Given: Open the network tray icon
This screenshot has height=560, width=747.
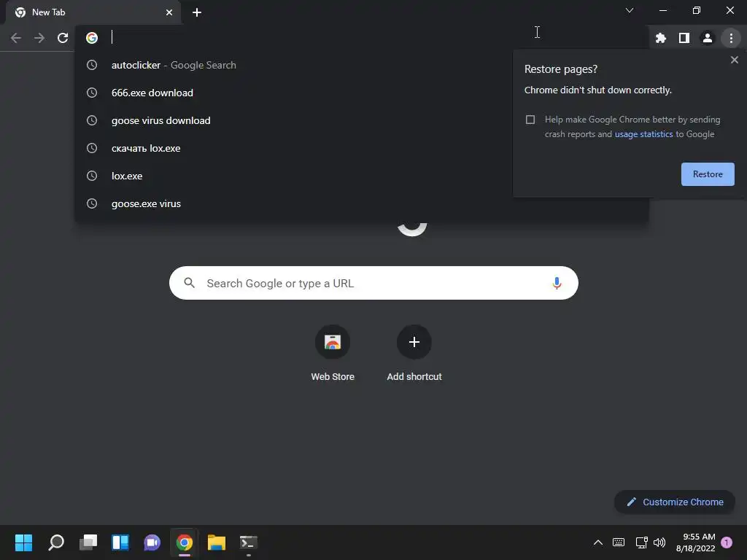Looking at the screenshot, I should 641,542.
